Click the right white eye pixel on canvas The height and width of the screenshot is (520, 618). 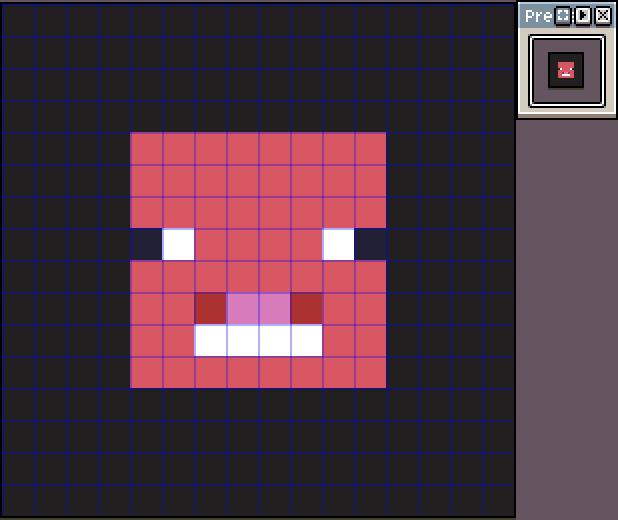[x=339, y=244]
